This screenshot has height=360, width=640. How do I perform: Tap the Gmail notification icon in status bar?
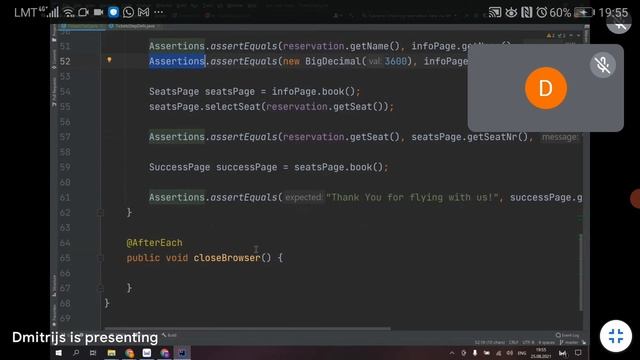[143, 12]
